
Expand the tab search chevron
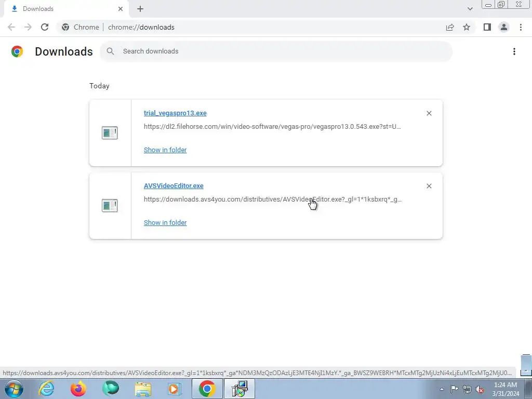point(470,9)
